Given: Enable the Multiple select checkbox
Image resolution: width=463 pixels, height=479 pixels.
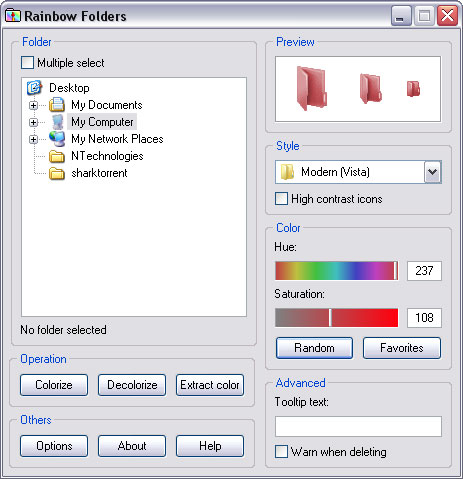Looking at the screenshot, I should coord(27,63).
